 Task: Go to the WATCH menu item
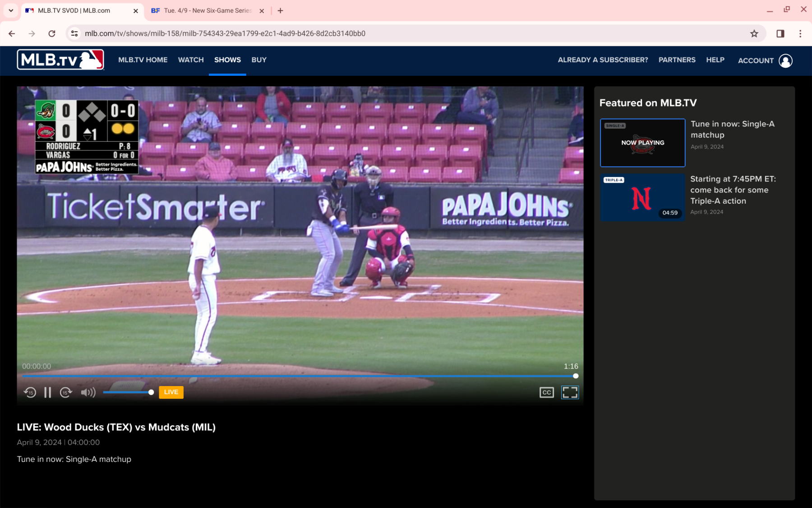click(191, 60)
